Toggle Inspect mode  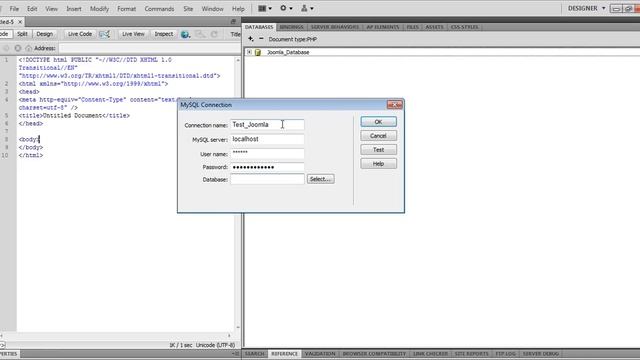164,34
